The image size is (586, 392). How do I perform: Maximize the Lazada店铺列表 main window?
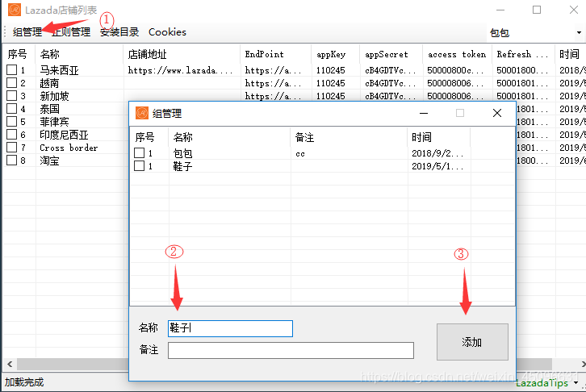(537, 10)
